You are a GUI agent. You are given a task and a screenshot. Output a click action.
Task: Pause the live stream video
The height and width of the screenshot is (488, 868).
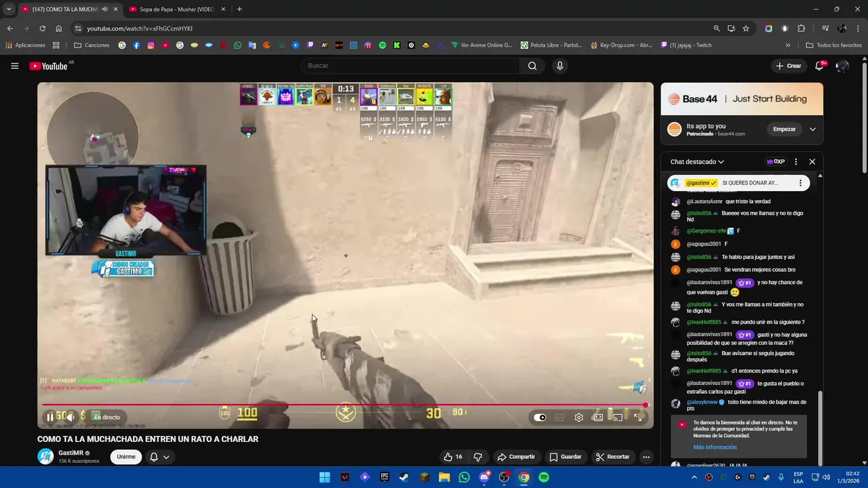[x=50, y=418]
